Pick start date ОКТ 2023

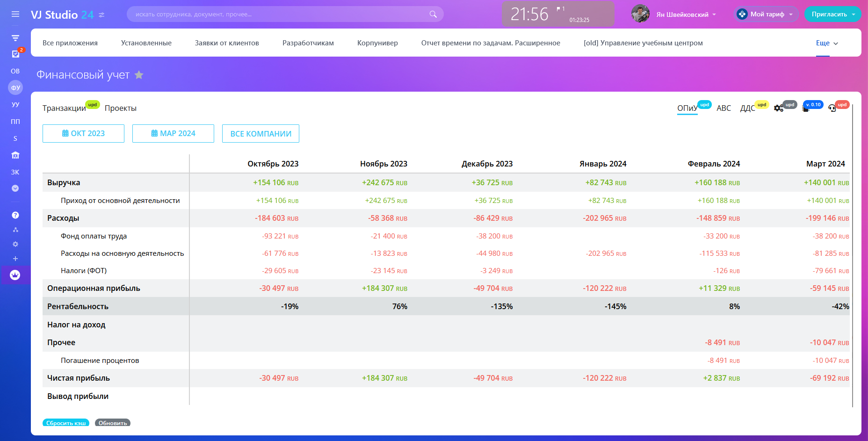[x=83, y=133]
